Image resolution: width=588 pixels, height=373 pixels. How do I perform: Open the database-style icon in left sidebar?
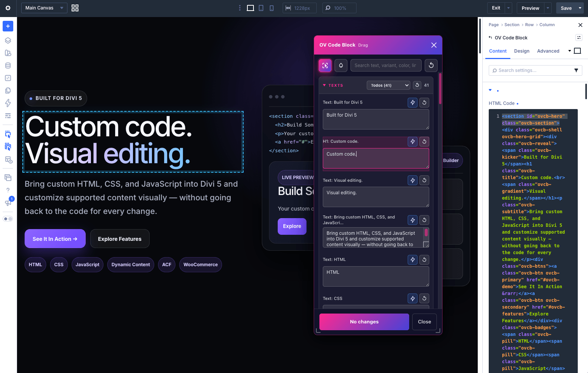pyautogui.click(x=8, y=66)
